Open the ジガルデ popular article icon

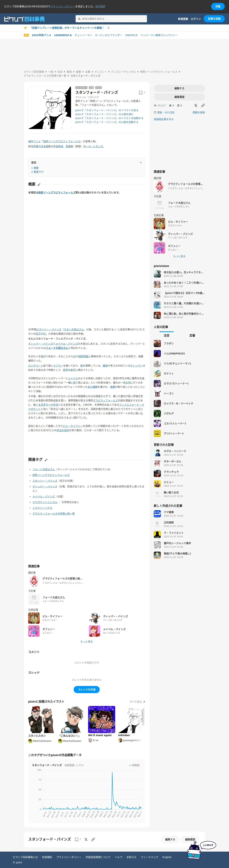coord(157,413)
